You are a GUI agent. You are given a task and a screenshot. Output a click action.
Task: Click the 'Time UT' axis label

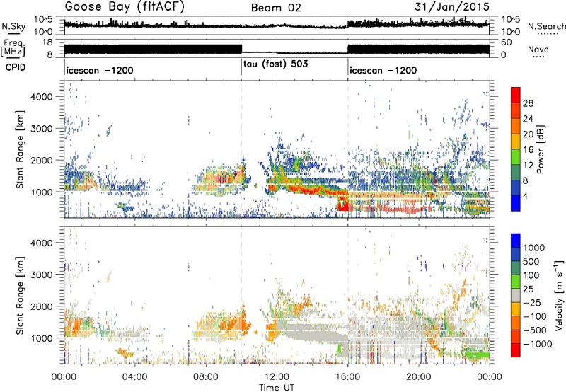277,388
